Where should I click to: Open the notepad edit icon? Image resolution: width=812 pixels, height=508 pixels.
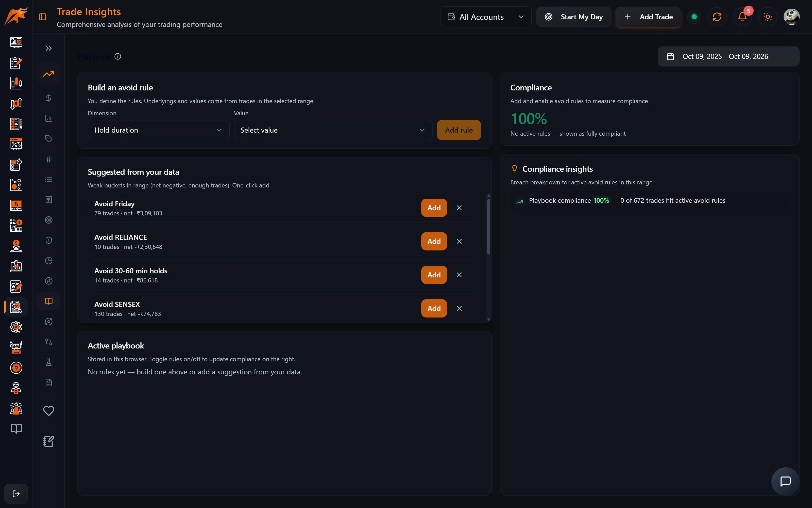click(49, 441)
